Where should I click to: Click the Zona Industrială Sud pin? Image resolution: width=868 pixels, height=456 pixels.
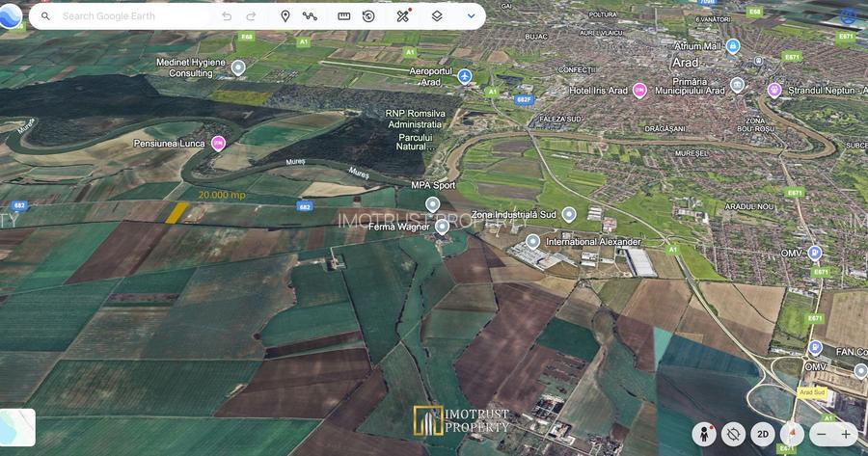pos(568,214)
